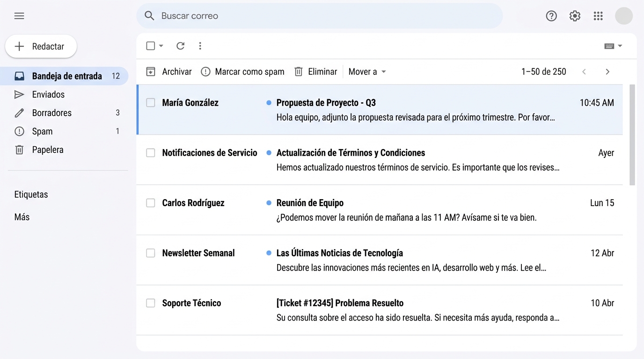Click the 1–50 de 250 counter
644x359 pixels.
click(544, 72)
